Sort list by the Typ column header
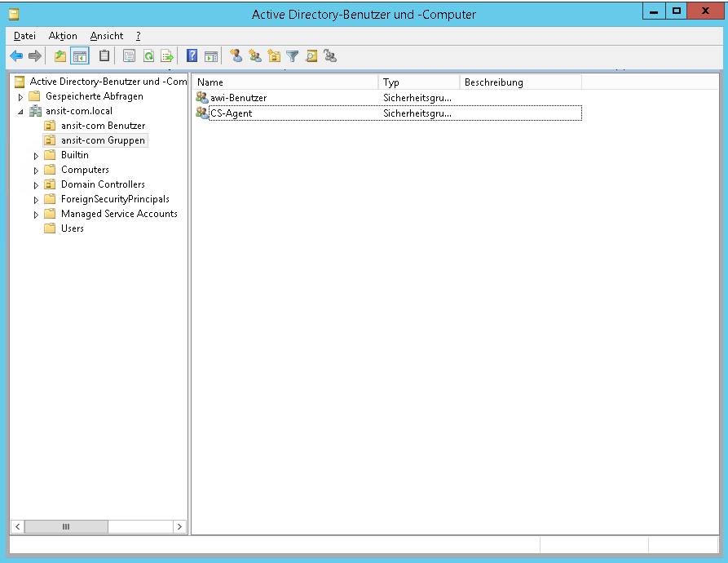 point(419,82)
